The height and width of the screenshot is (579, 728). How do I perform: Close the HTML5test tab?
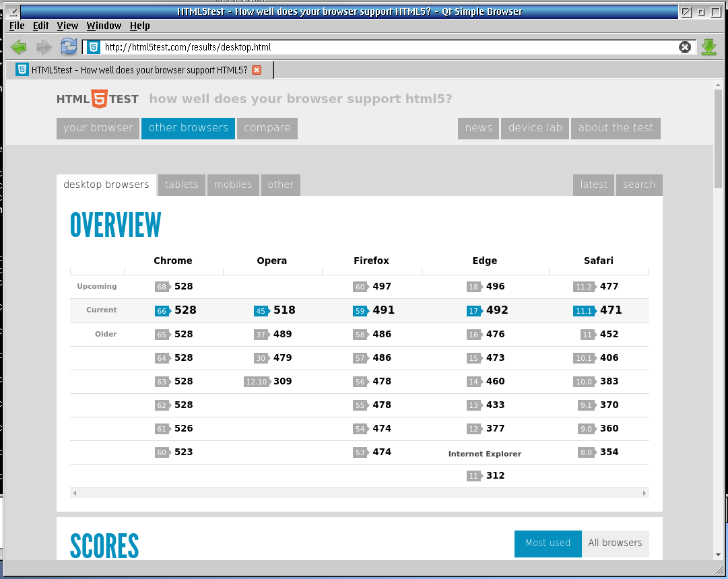[x=256, y=69]
